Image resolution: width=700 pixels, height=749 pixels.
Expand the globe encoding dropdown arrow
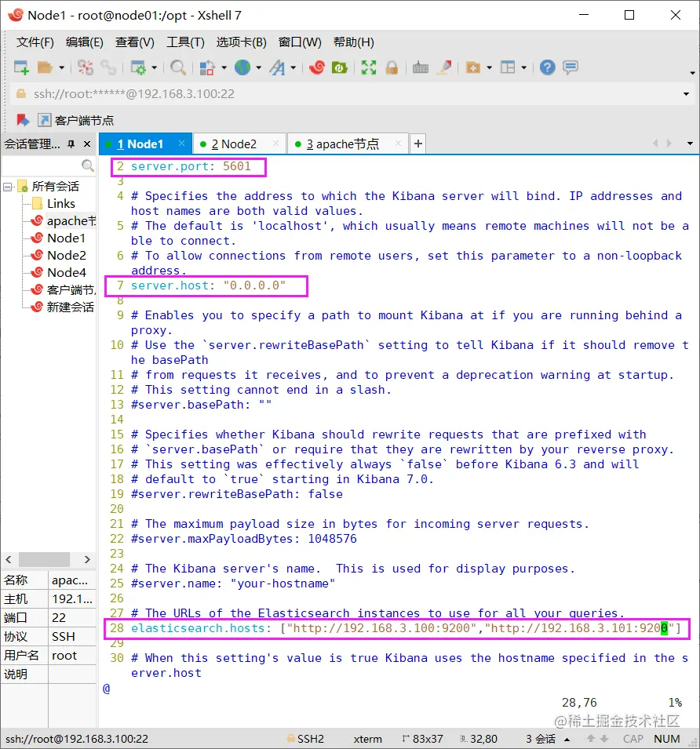pyautogui.click(x=258, y=67)
